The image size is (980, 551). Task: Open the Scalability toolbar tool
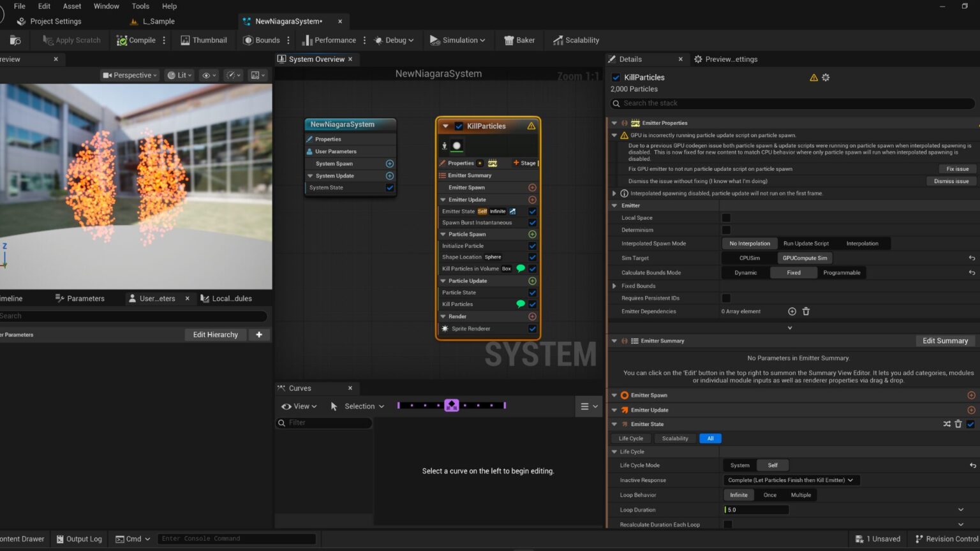click(x=575, y=40)
